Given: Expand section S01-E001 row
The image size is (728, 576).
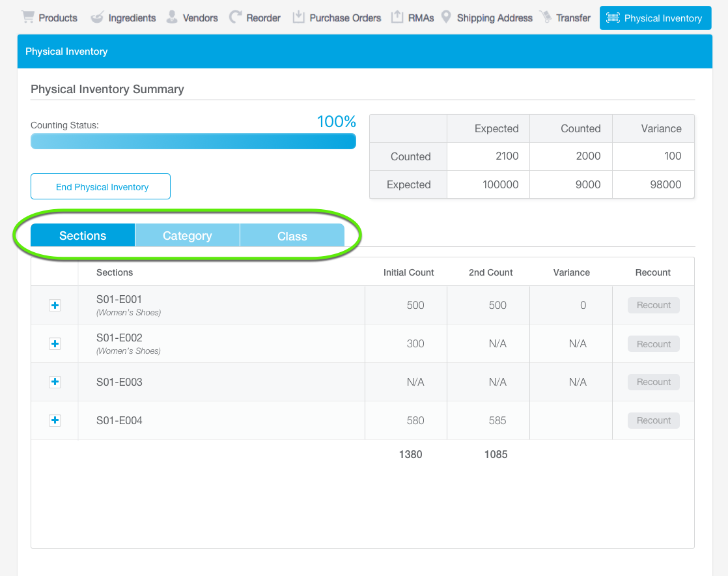Looking at the screenshot, I should [x=55, y=305].
